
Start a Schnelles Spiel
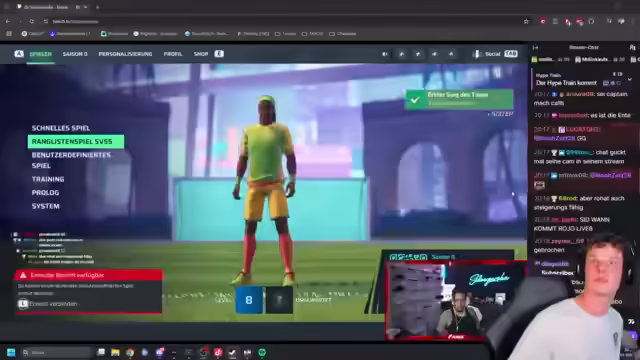tap(61, 128)
